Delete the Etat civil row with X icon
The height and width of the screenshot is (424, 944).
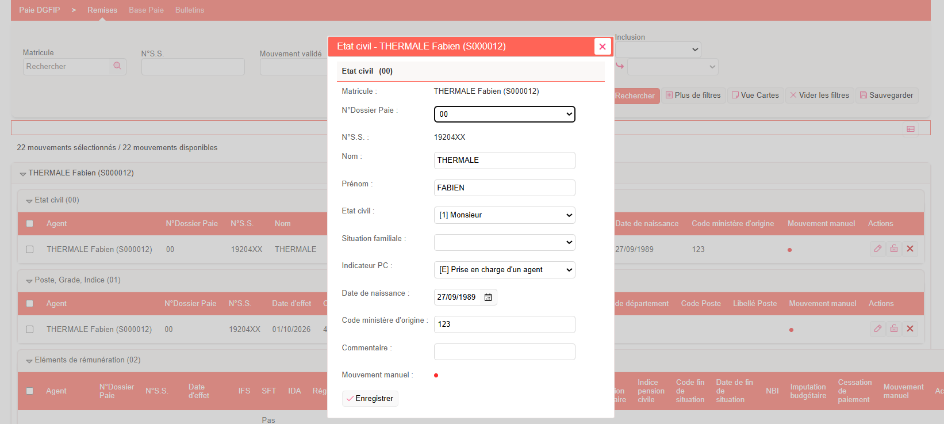(910, 249)
